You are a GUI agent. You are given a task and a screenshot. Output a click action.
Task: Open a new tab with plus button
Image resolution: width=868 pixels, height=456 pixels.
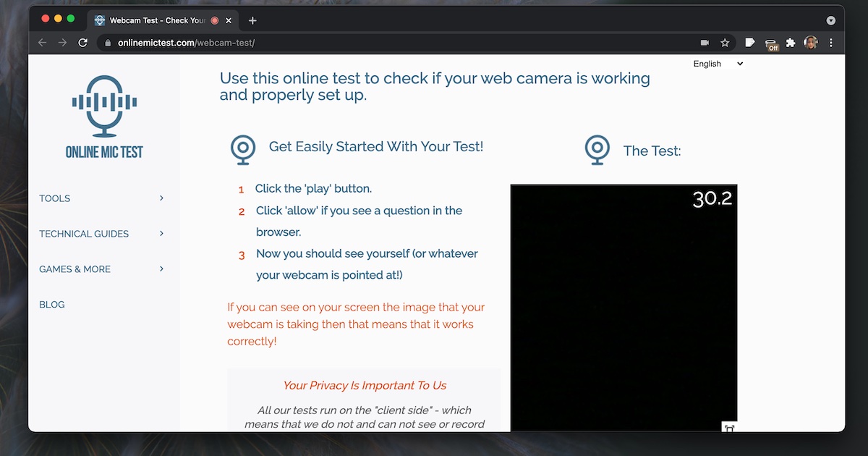coord(252,20)
